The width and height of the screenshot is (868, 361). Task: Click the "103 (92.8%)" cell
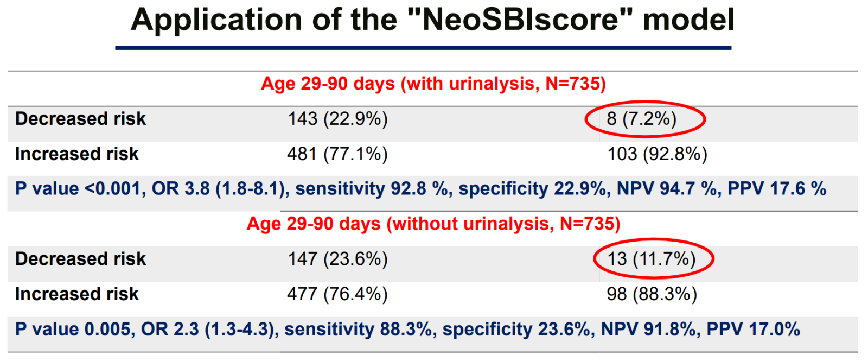point(657,154)
